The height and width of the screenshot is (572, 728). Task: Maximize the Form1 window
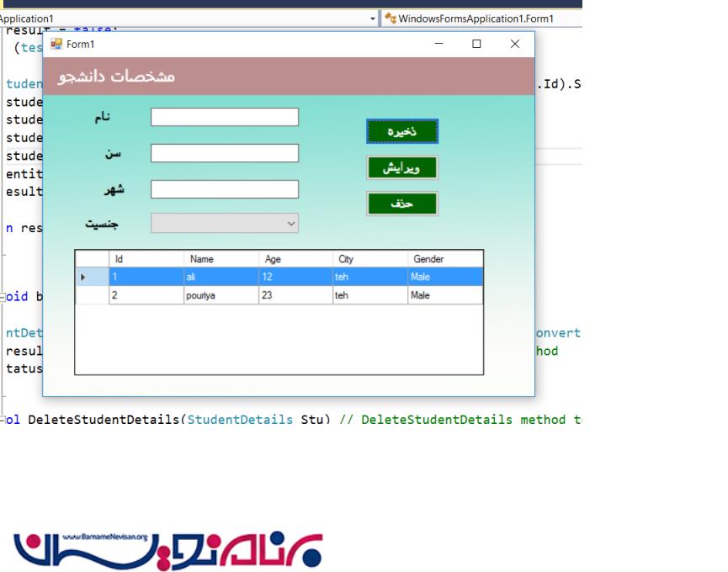pos(476,45)
